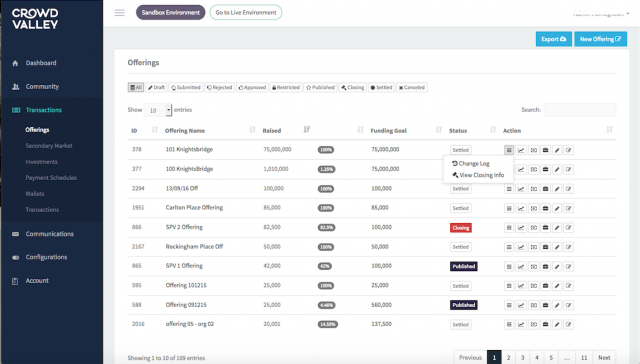Filter offerings by Restricted status
The height and width of the screenshot is (364, 640).
point(286,87)
